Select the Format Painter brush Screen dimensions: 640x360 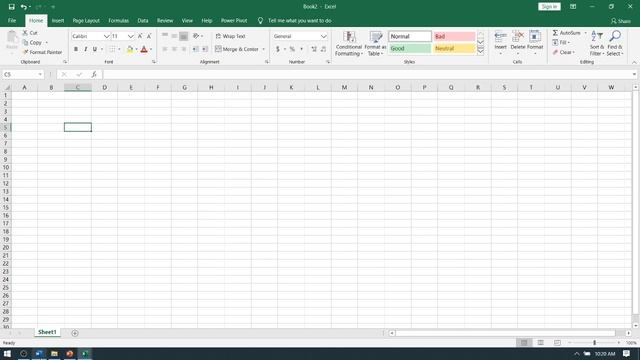25,52
